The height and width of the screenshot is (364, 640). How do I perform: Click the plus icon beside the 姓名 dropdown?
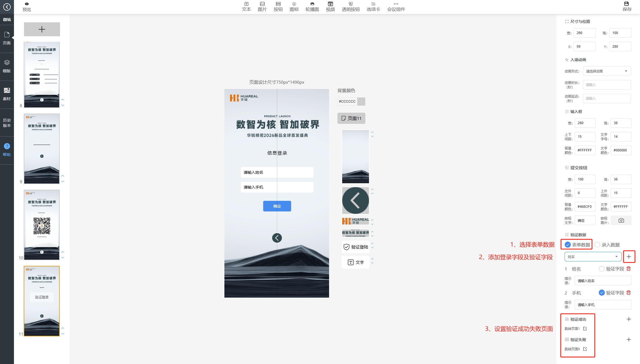tap(629, 257)
